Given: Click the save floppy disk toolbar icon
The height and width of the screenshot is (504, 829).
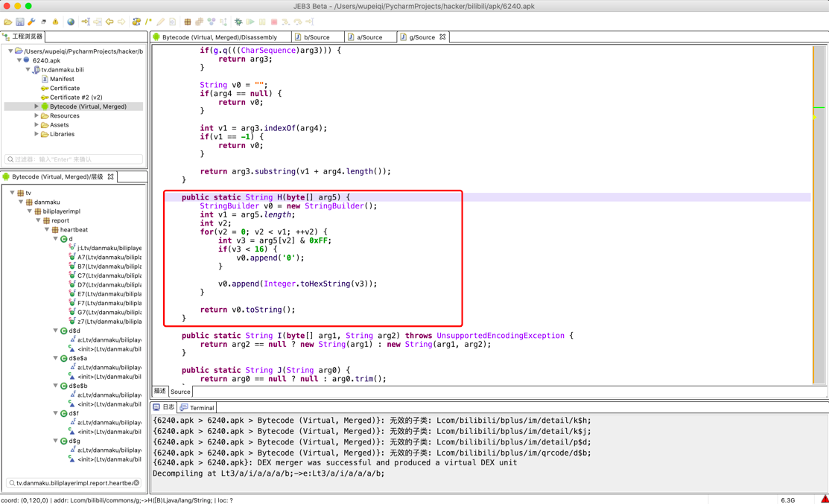Looking at the screenshot, I should coord(19,22).
